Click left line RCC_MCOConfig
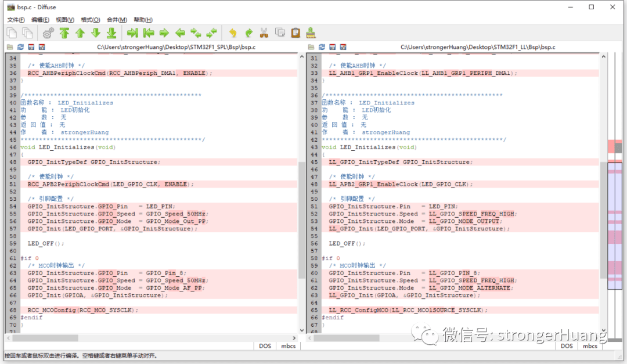The height and width of the screenshot is (364, 627). click(158, 310)
